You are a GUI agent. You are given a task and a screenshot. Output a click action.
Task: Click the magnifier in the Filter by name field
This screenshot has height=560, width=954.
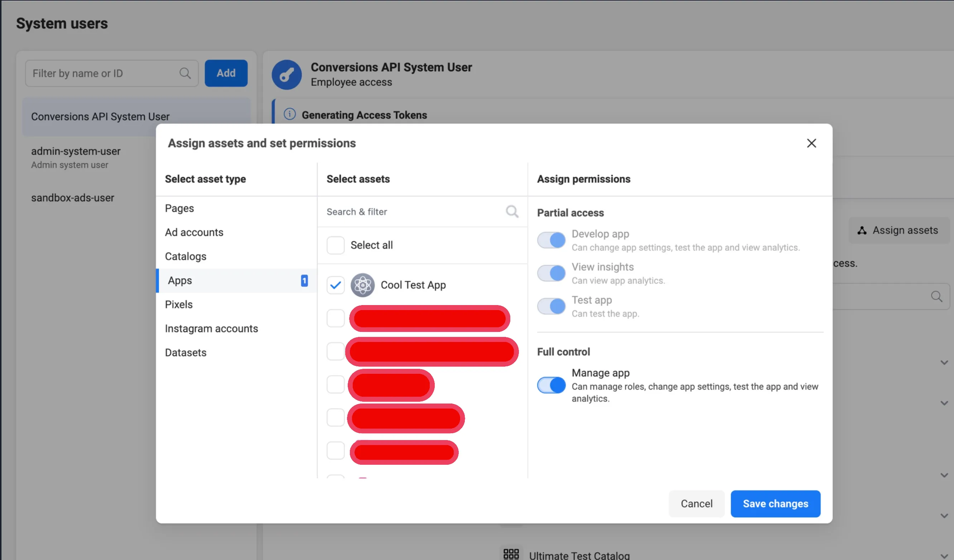(x=185, y=73)
